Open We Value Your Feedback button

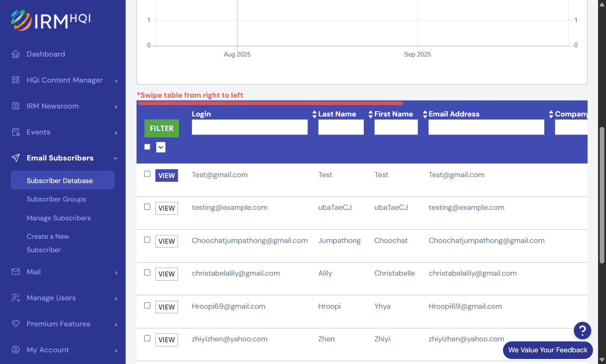click(x=548, y=350)
